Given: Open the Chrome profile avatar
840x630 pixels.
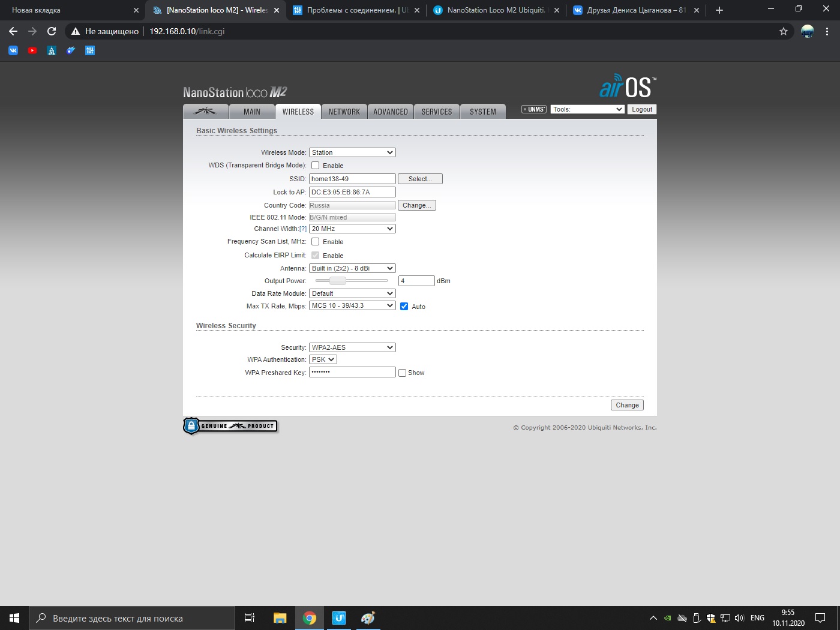Looking at the screenshot, I should pyautogui.click(x=808, y=31).
